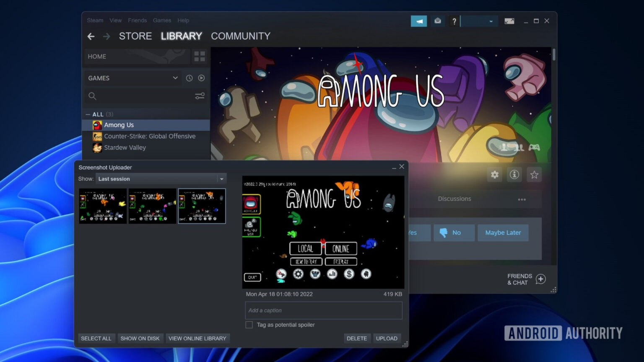The width and height of the screenshot is (644, 362).
Task: Close the Screenshot Uploader dialog
Action: (402, 167)
